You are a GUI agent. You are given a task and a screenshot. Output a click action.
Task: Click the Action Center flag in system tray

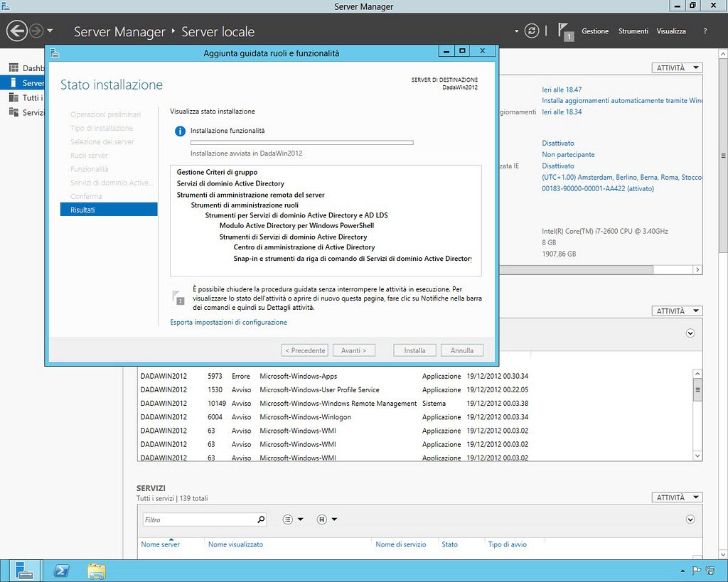tap(697, 571)
